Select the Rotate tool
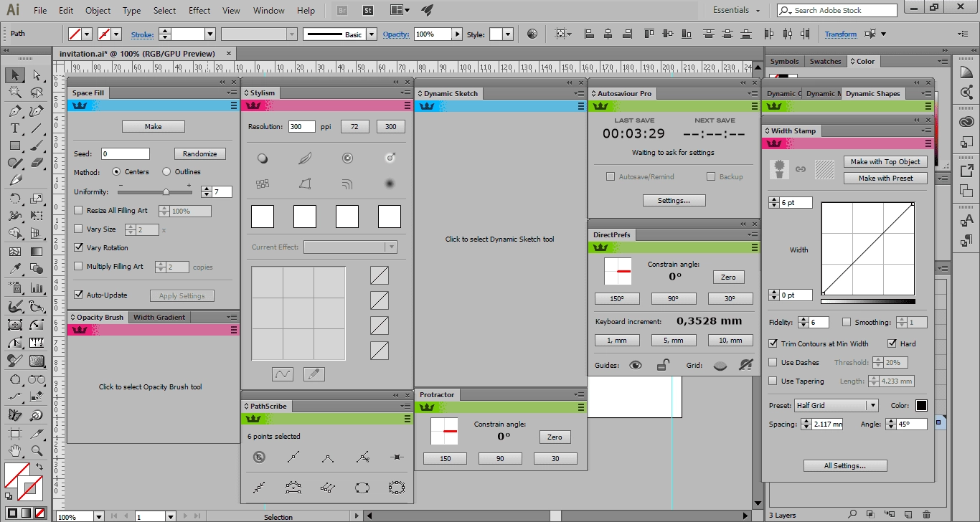Image resolution: width=980 pixels, height=522 pixels. click(x=15, y=199)
